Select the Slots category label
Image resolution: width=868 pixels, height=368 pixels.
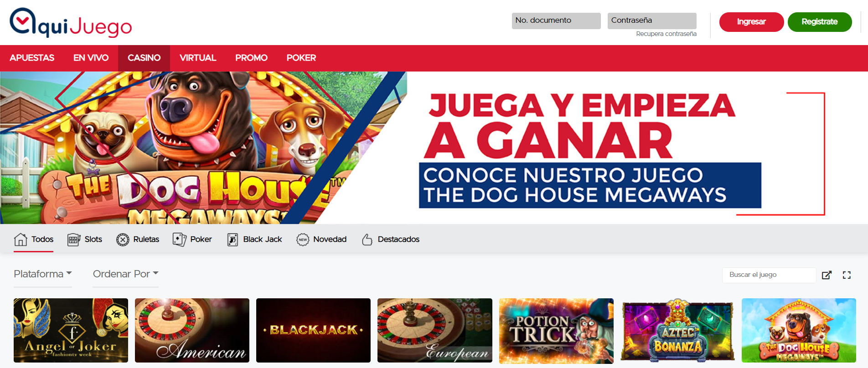93,240
